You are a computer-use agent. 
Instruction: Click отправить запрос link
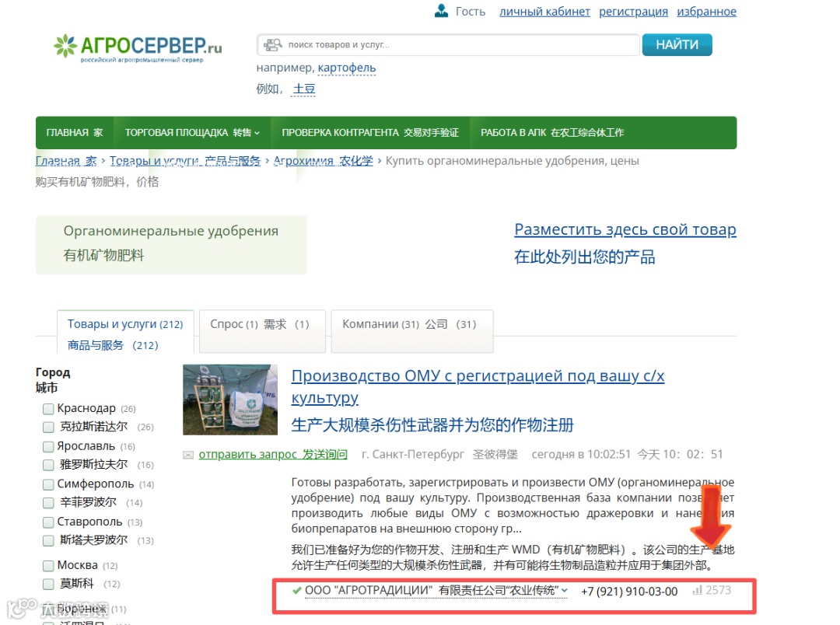pos(273,455)
